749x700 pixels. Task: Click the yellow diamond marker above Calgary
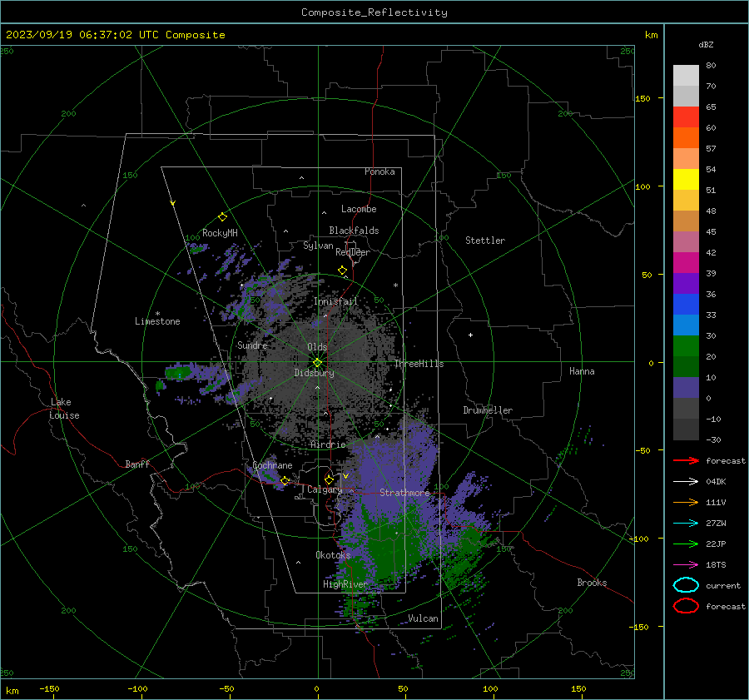coord(329,479)
